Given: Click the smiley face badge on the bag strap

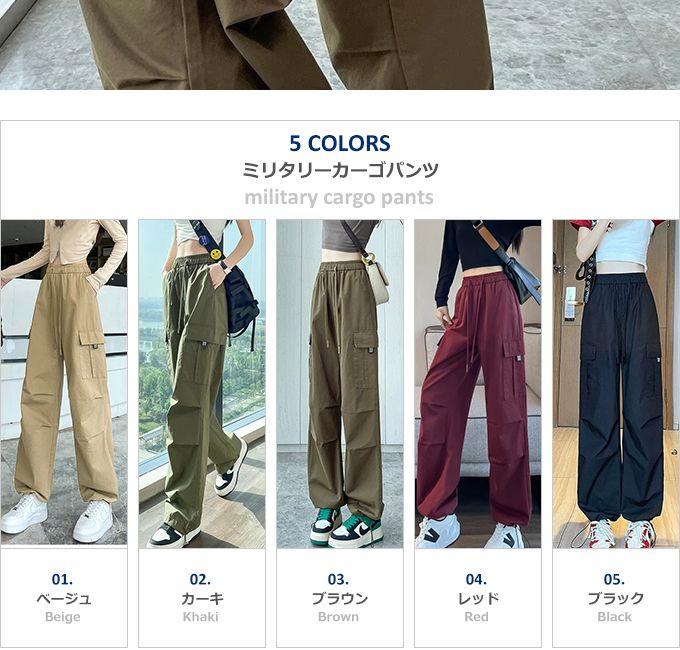Looking at the screenshot, I should [x=216, y=254].
